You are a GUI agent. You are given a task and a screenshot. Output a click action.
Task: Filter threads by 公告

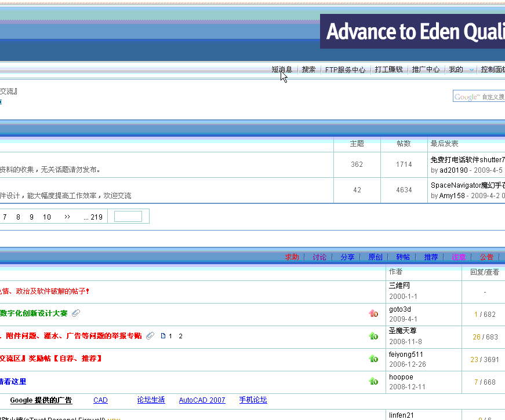(x=486, y=257)
